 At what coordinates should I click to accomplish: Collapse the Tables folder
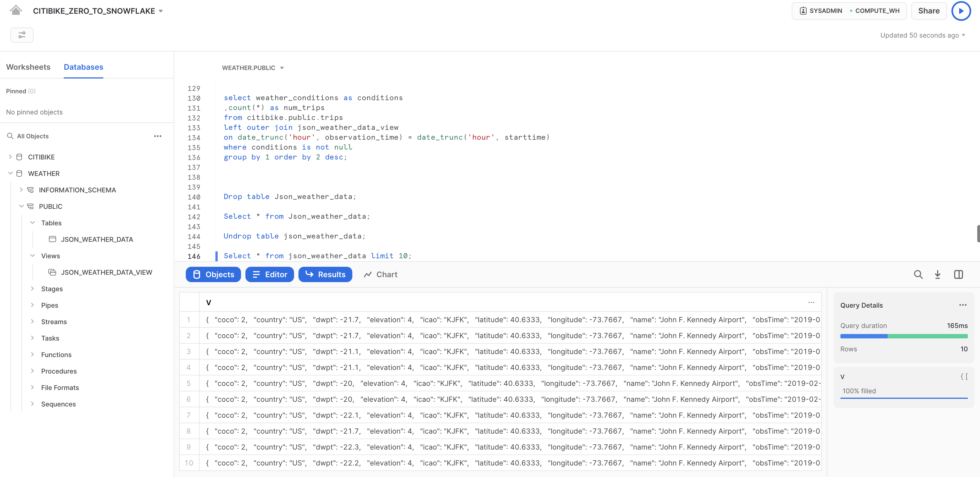(32, 223)
